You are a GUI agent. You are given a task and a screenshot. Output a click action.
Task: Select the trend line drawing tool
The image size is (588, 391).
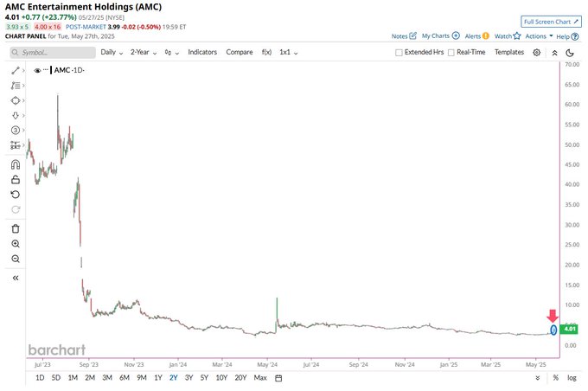(x=16, y=71)
